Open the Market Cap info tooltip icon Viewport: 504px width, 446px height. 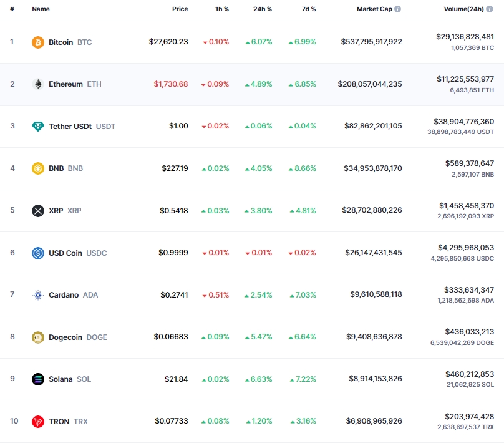pos(397,9)
